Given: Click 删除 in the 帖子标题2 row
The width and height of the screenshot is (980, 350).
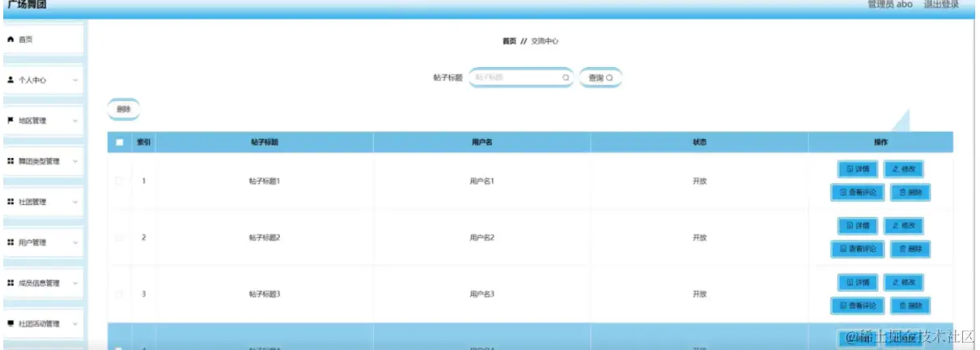Looking at the screenshot, I should pyautogui.click(x=910, y=249).
